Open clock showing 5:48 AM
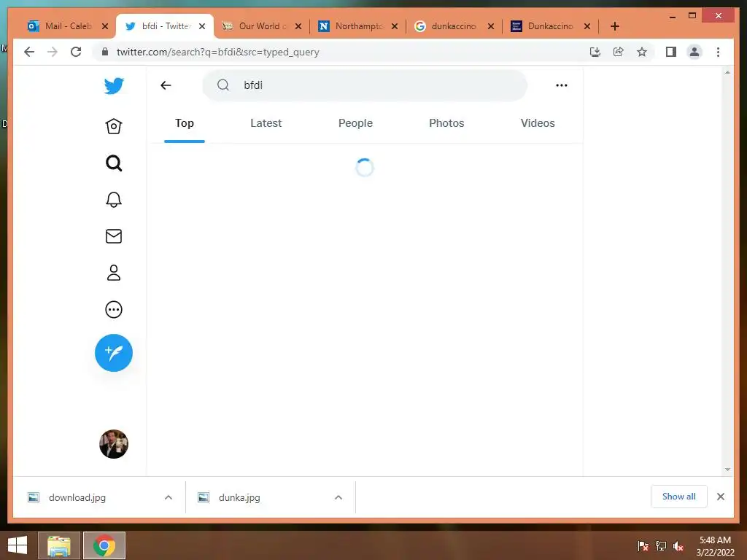This screenshot has height=560, width=747. click(715, 546)
